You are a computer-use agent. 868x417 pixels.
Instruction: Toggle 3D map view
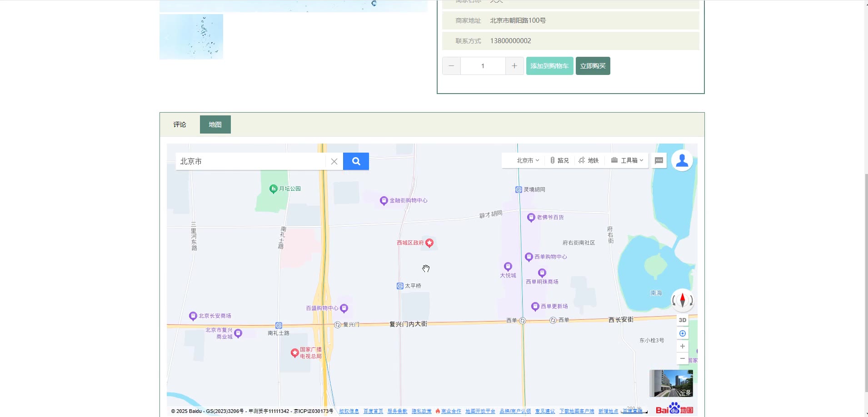(682, 320)
